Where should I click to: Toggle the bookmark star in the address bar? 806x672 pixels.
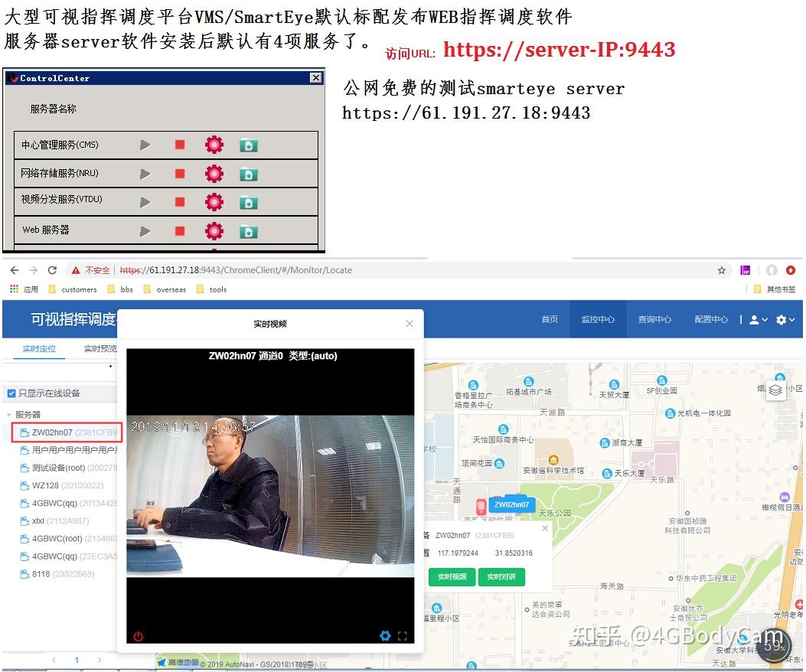(722, 269)
